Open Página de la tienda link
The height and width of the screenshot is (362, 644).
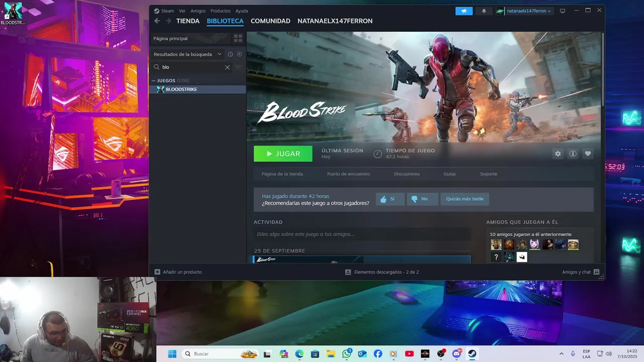[282, 174]
